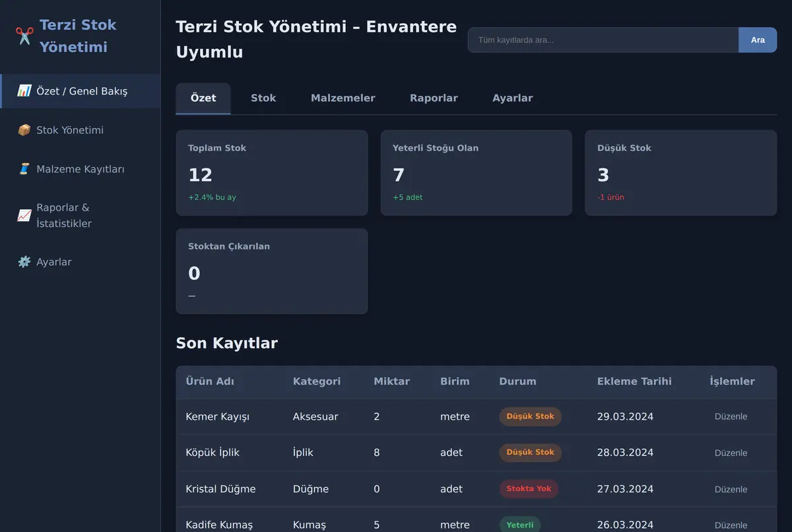Open Raporlar & İstatistikler in sidebar
Screen dimensions: 792x532
point(80,215)
